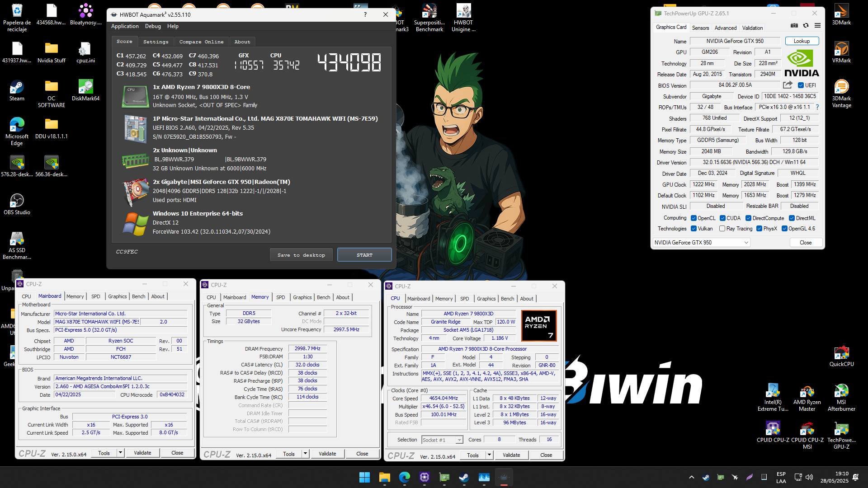Click Save to desktop button
The image size is (868, 488).
coord(301,255)
